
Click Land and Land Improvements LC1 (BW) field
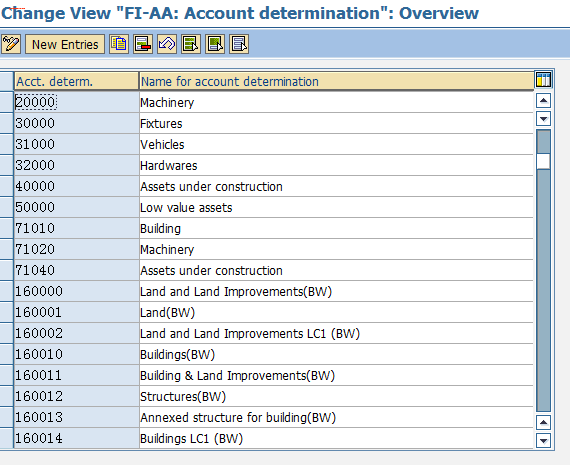tap(336, 333)
